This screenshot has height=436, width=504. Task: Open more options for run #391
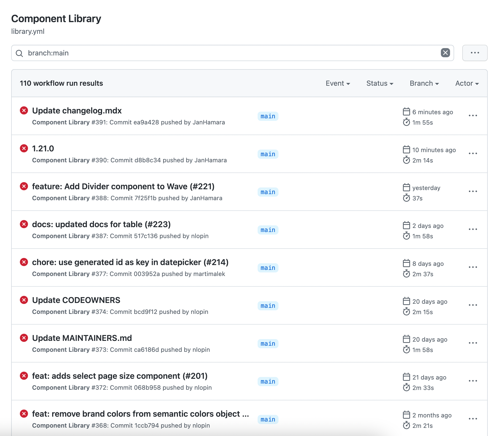coord(473,116)
